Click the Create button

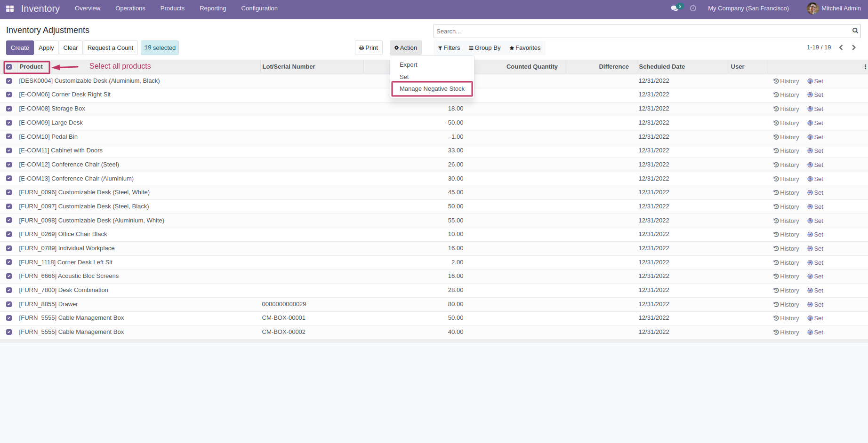[x=20, y=48]
